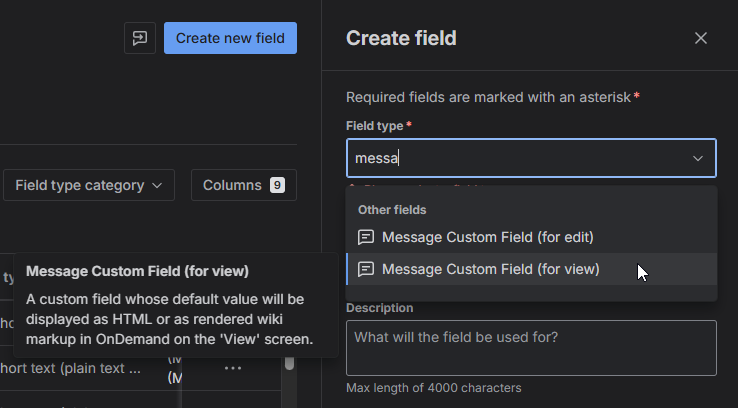Select Message Custom Field (for edit) option
738x408 pixels.
[x=487, y=237]
